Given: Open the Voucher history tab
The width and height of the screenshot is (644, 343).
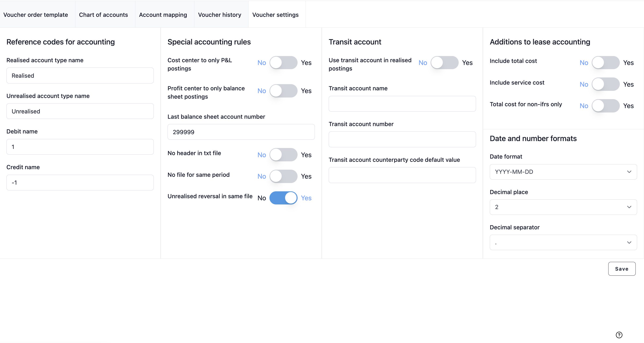Looking at the screenshot, I should (x=220, y=15).
